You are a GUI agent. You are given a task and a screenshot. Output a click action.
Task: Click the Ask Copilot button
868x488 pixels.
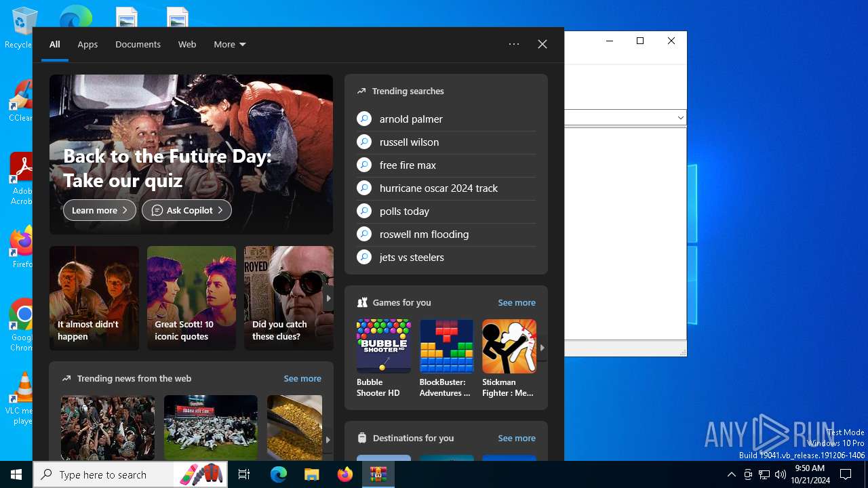[x=186, y=210]
